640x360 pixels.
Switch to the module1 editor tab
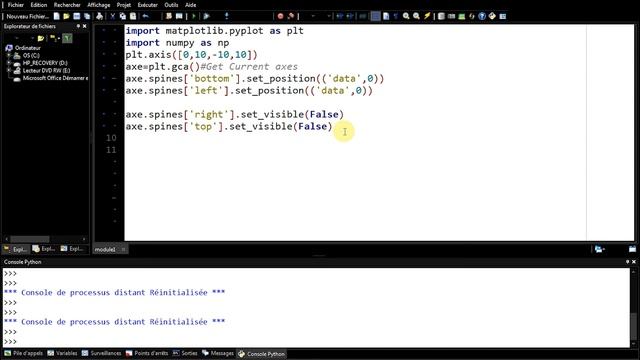coord(105,249)
